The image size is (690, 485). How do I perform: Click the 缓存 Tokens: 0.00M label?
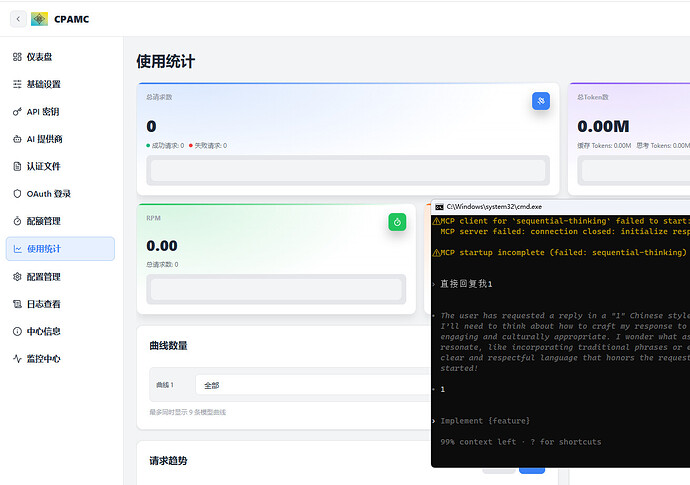[604, 146]
